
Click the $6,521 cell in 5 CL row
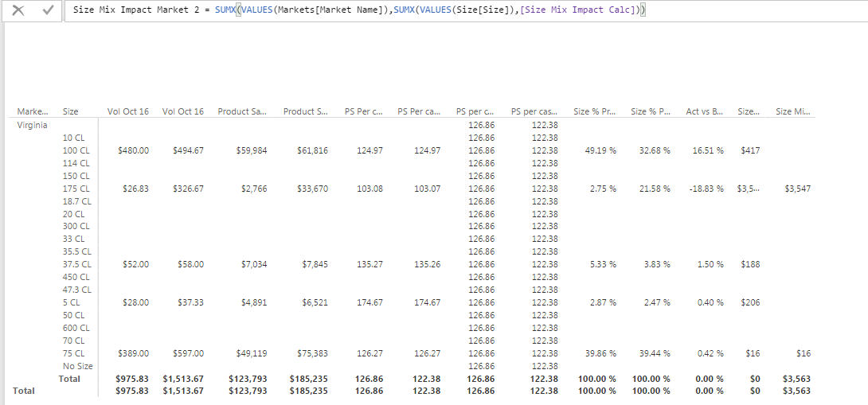[x=316, y=302]
